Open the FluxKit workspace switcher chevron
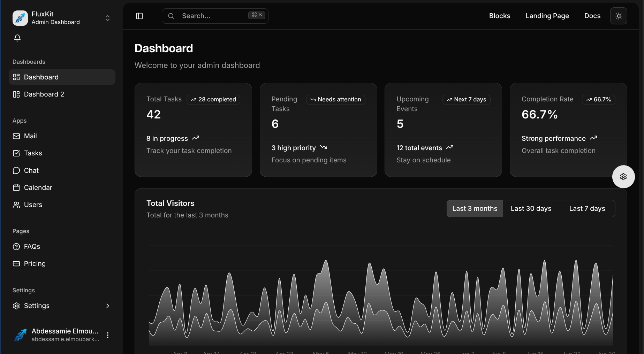Screen dimensions: 644x354 (107, 18)
